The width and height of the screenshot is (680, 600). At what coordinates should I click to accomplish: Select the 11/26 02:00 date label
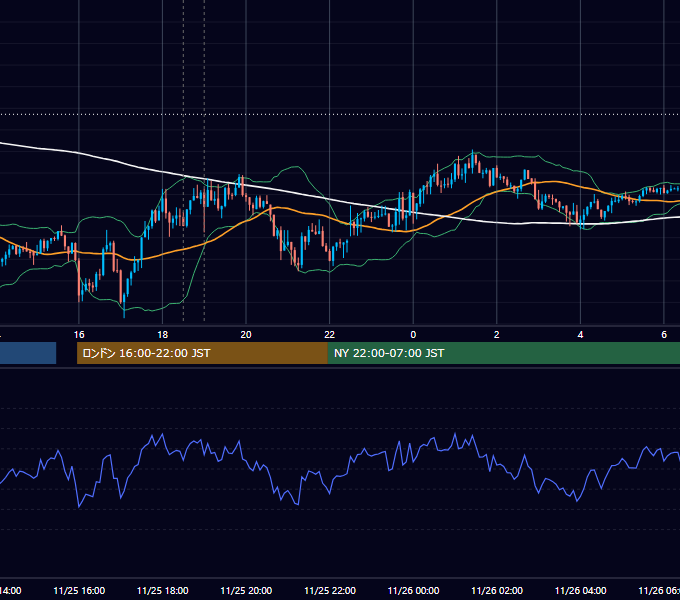point(497,590)
